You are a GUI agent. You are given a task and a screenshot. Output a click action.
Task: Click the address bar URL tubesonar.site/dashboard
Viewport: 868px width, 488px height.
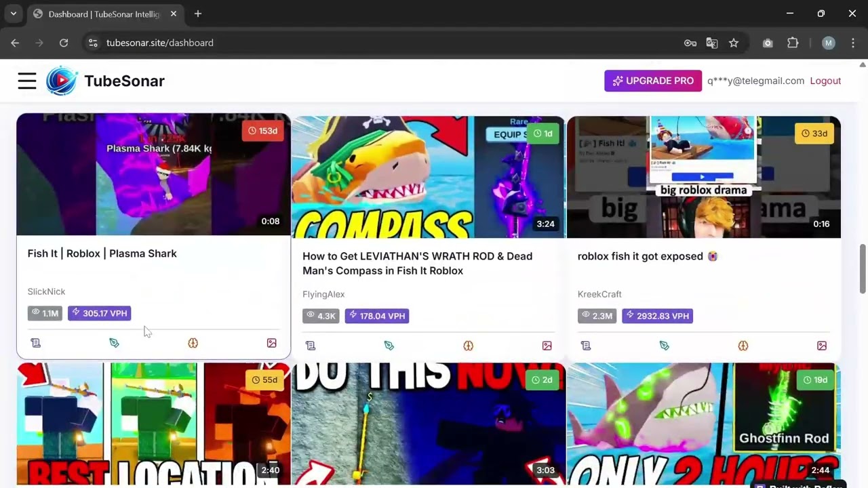(x=160, y=43)
